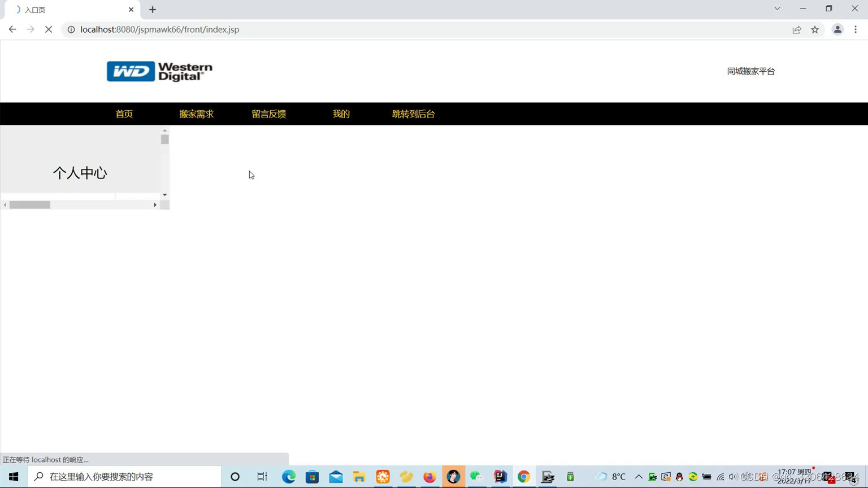Open the Chrome profile menu

click(x=837, y=29)
